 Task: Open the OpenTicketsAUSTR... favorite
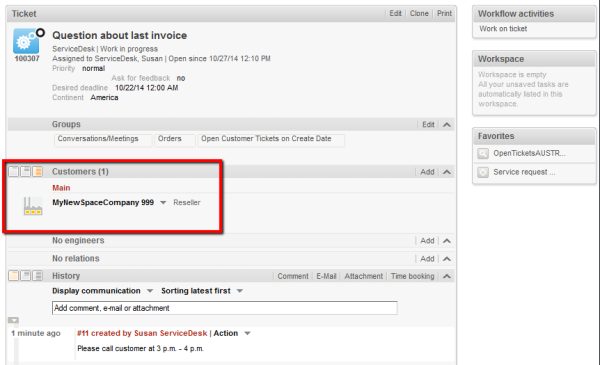click(x=529, y=153)
